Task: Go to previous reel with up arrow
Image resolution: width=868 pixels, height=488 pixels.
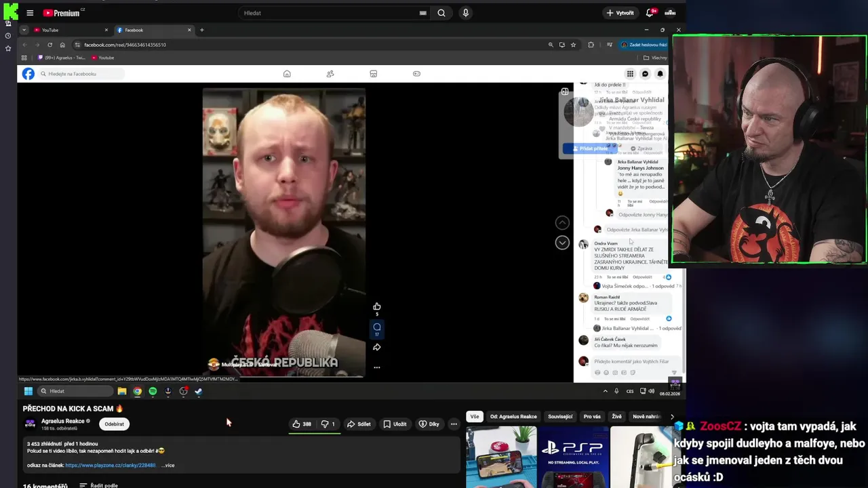Action: [562, 223]
